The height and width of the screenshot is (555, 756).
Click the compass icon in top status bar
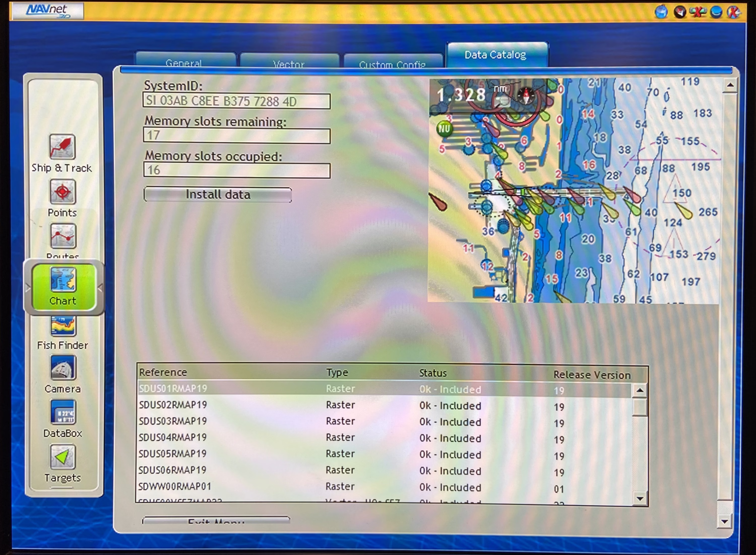click(x=680, y=12)
